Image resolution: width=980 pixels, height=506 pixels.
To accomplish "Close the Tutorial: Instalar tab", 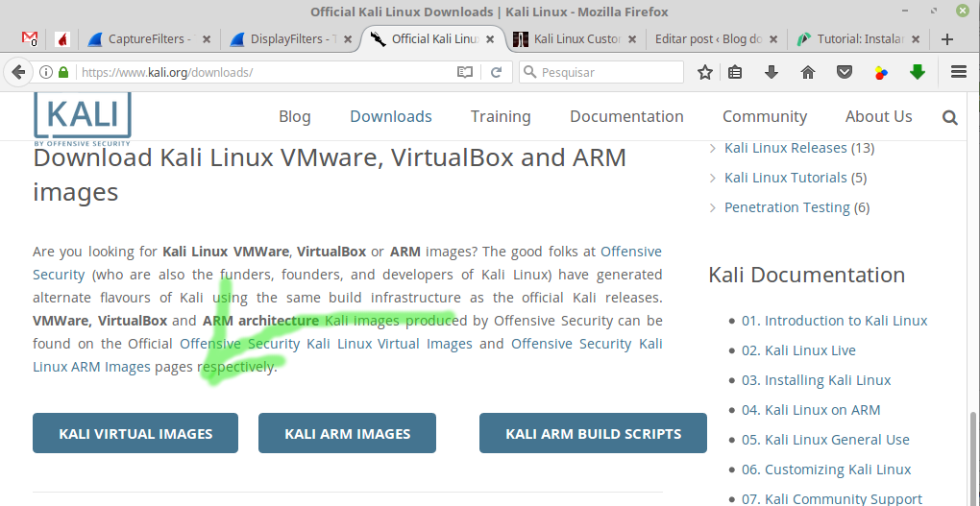I will tap(916, 39).
